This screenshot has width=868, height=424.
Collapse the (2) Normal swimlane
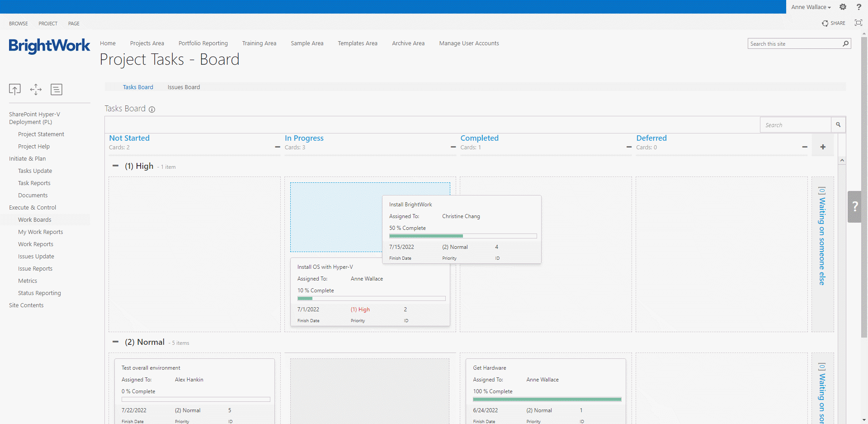click(116, 342)
